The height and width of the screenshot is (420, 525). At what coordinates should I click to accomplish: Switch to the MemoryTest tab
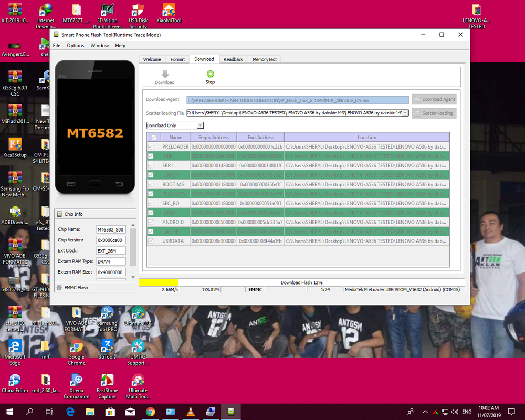pos(265,59)
